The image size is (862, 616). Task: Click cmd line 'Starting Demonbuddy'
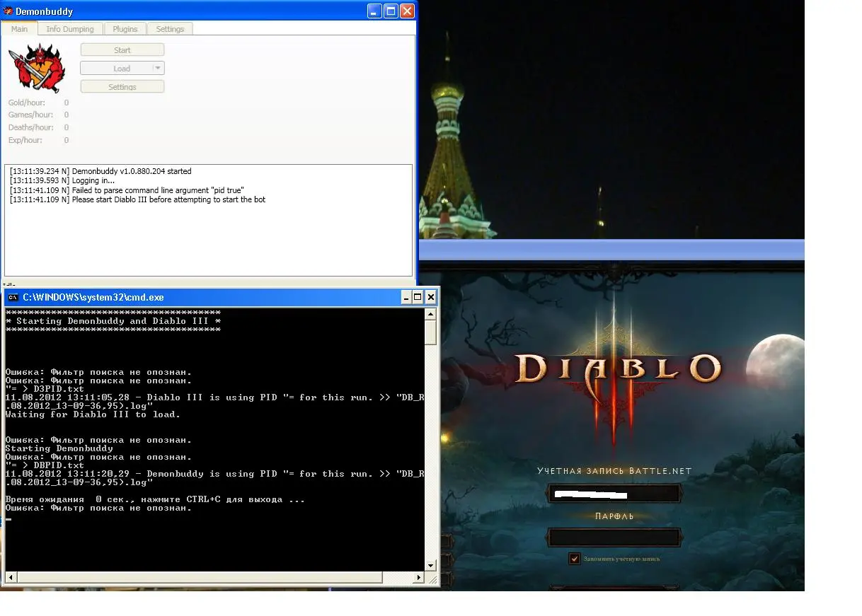pyautogui.click(x=59, y=448)
